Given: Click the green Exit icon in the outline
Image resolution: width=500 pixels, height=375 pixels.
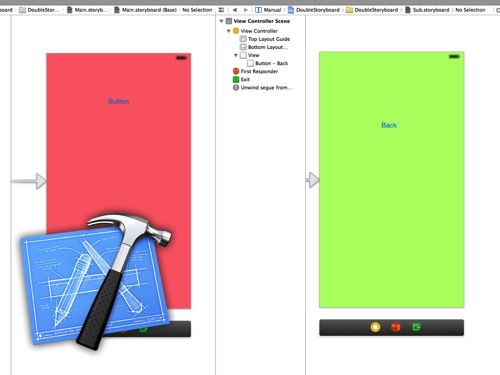Looking at the screenshot, I should (x=236, y=79).
